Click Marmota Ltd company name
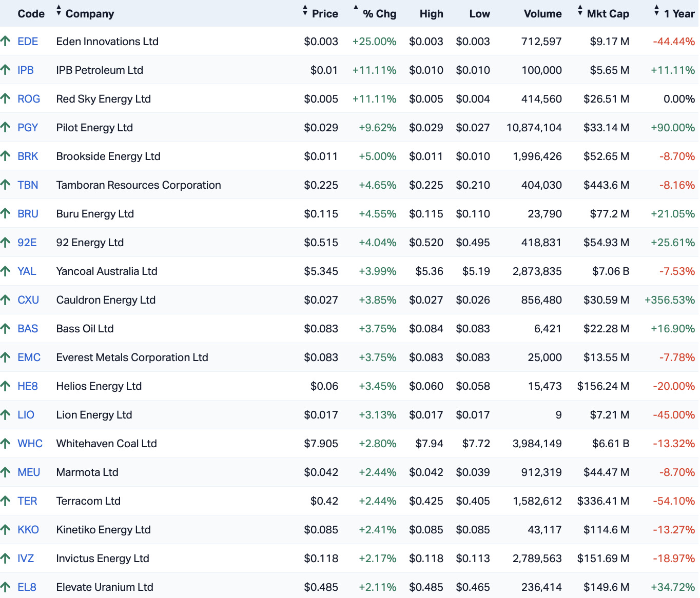The image size is (700, 598). (x=87, y=472)
